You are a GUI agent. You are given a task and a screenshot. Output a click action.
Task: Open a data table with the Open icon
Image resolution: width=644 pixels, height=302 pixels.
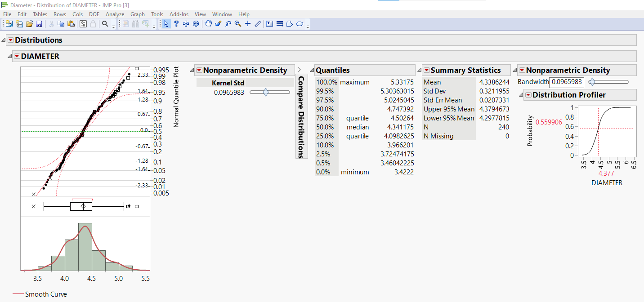click(x=28, y=24)
